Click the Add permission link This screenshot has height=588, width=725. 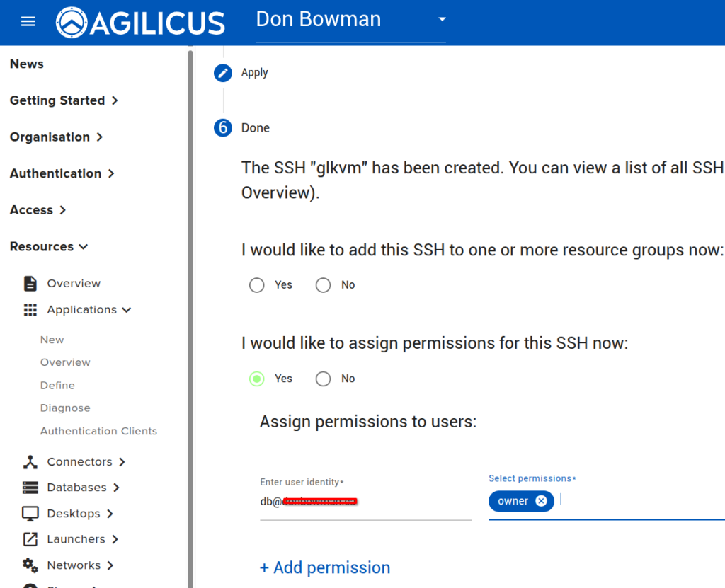(x=325, y=567)
